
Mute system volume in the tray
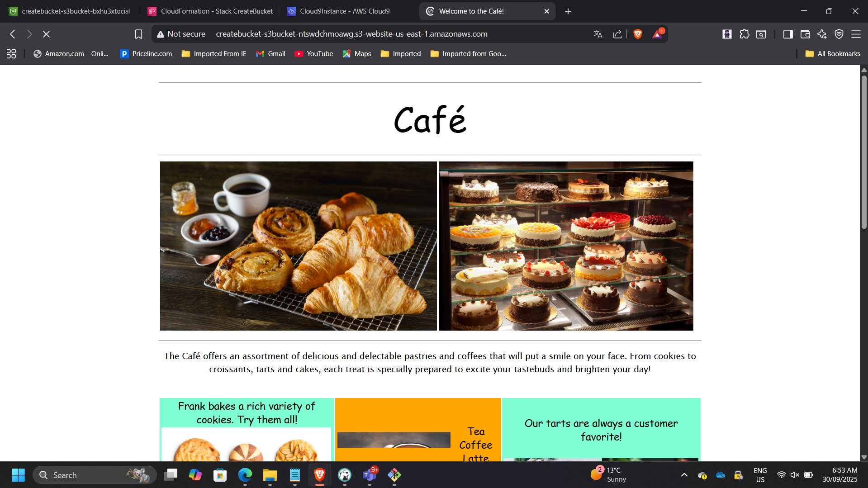[x=795, y=475]
